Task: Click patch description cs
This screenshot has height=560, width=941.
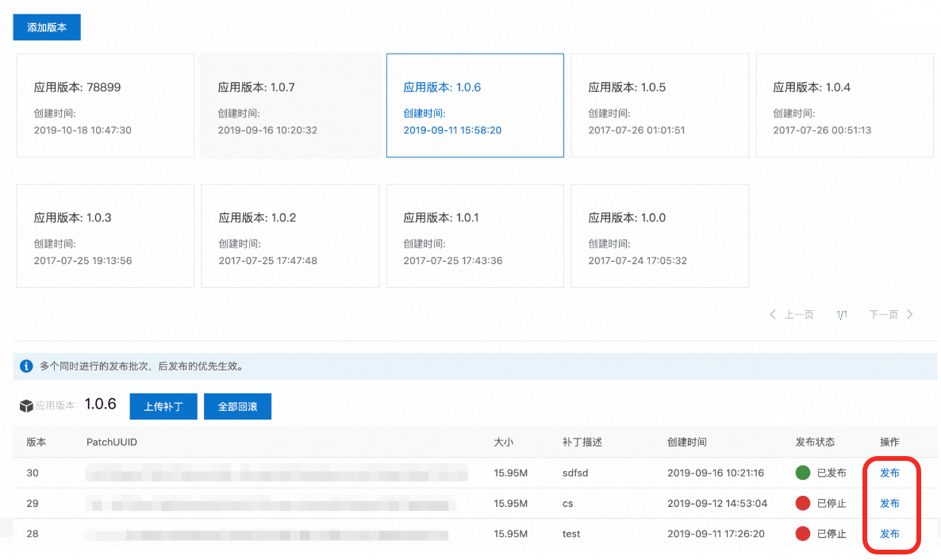Action: pyautogui.click(x=568, y=503)
